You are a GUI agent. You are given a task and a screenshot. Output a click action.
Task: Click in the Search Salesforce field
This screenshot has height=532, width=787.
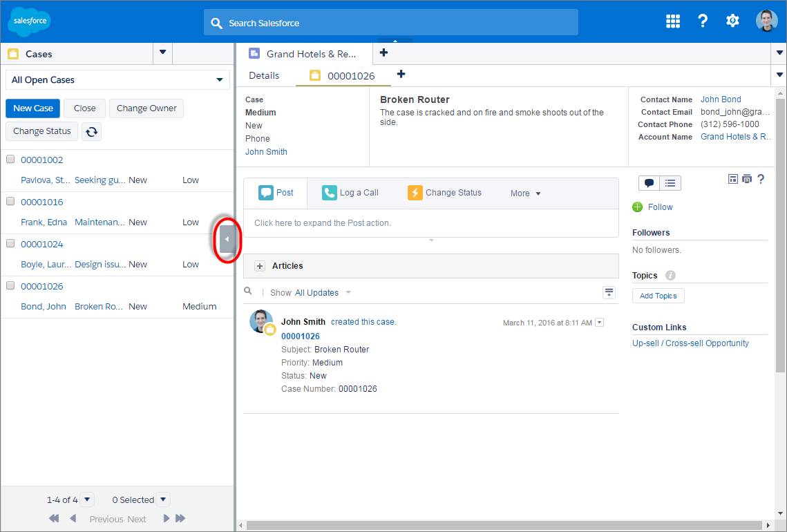click(390, 23)
